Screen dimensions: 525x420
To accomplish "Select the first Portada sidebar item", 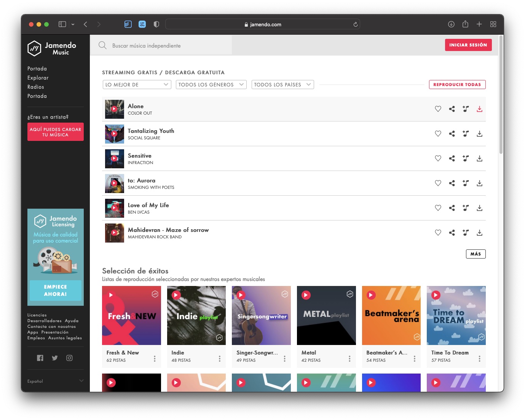I will tap(37, 69).
